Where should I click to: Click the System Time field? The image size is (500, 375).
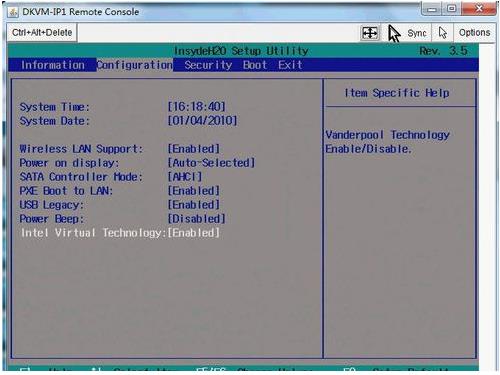click(x=197, y=107)
